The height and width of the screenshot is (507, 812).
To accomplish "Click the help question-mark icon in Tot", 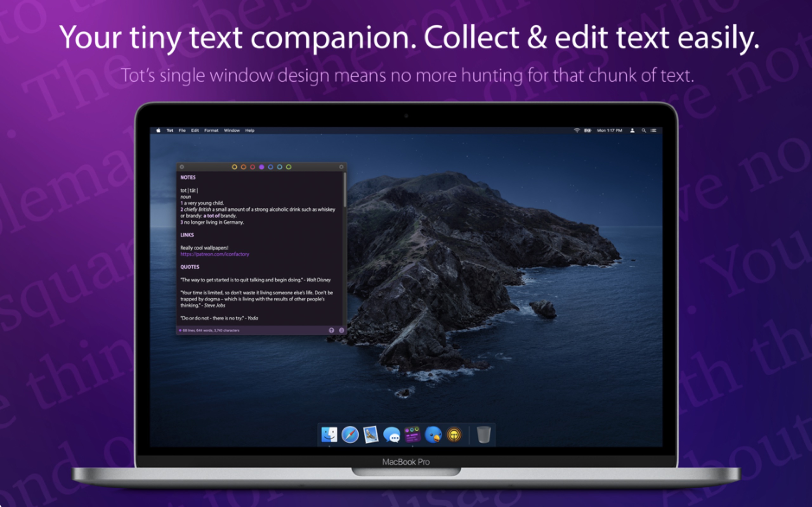I will (331, 330).
